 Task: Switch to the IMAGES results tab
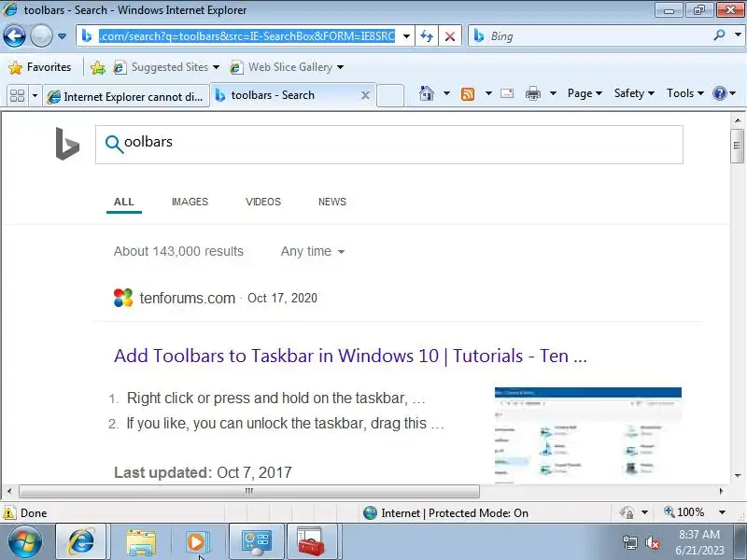pos(190,202)
